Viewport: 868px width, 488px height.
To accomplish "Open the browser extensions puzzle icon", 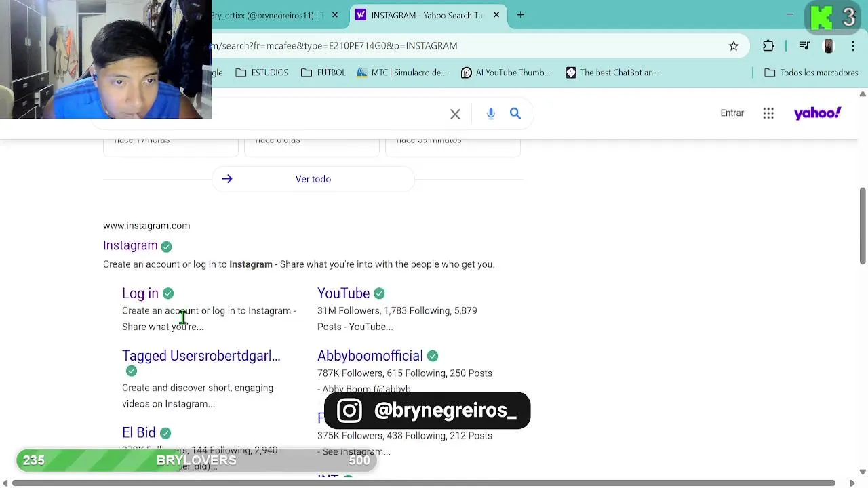I will click(768, 46).
